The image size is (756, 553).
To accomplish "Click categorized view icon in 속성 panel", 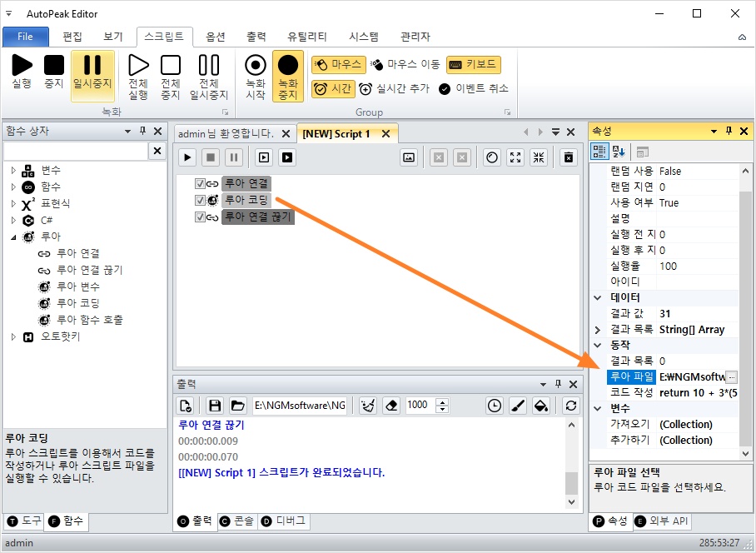I will click(x=599, y=152).
